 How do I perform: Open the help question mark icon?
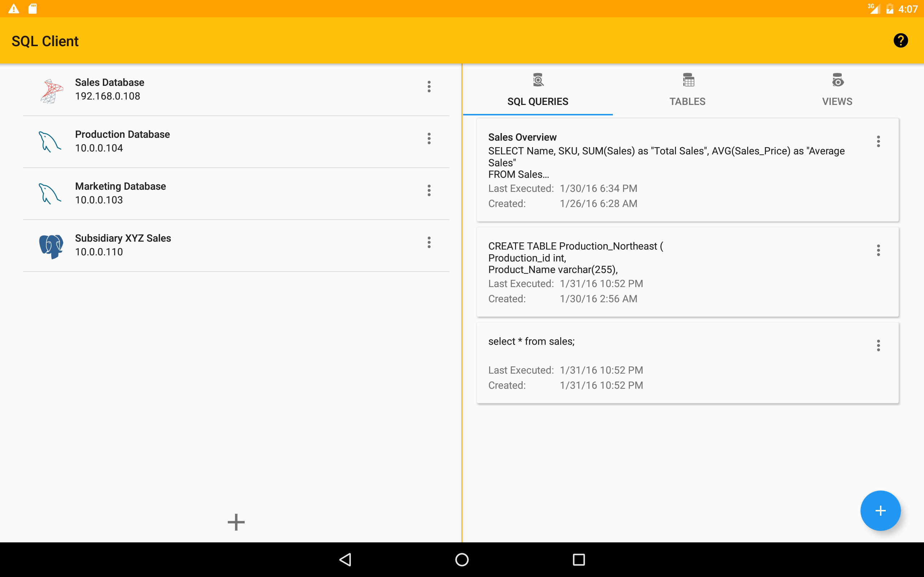click(x=900, y=40)
